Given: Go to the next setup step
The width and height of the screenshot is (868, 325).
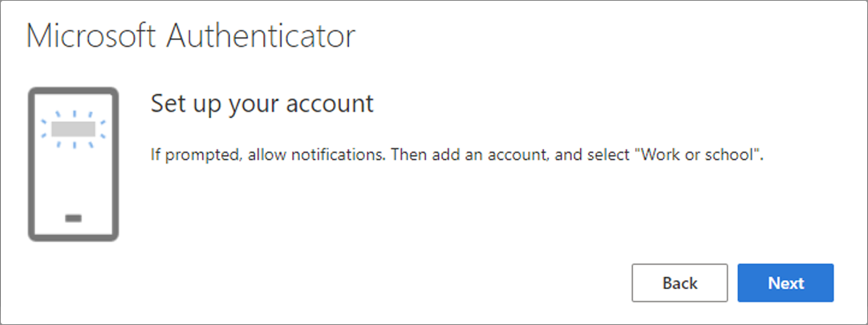Looking at the screenshot, I should 785,283.
